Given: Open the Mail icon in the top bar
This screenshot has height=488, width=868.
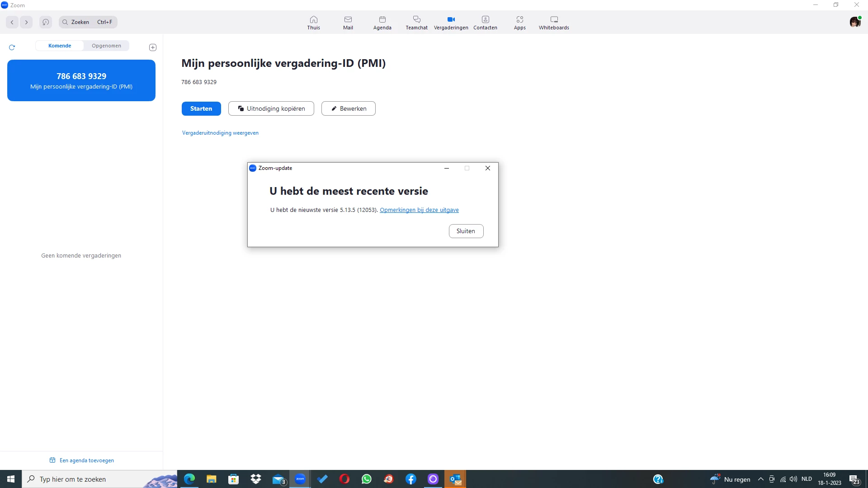Looking at the screenshot, I should point(348,22).
